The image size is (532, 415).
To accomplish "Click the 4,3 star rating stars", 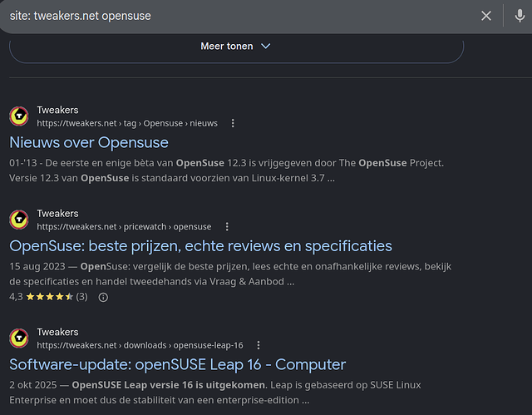I will [x=50, y=297].
